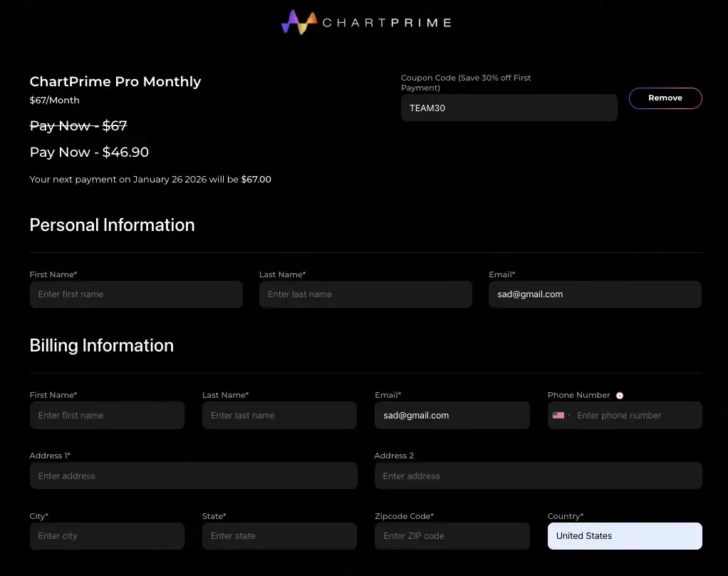Image resolution: width=728 pixels, height=576 pixels.
Task: Click the phone number info icon
Action: (619, 396)
